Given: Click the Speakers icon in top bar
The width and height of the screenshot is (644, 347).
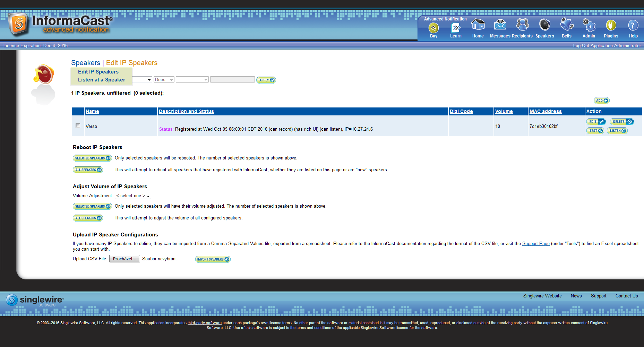Looking at the screenshot, I should pos(544,25).
